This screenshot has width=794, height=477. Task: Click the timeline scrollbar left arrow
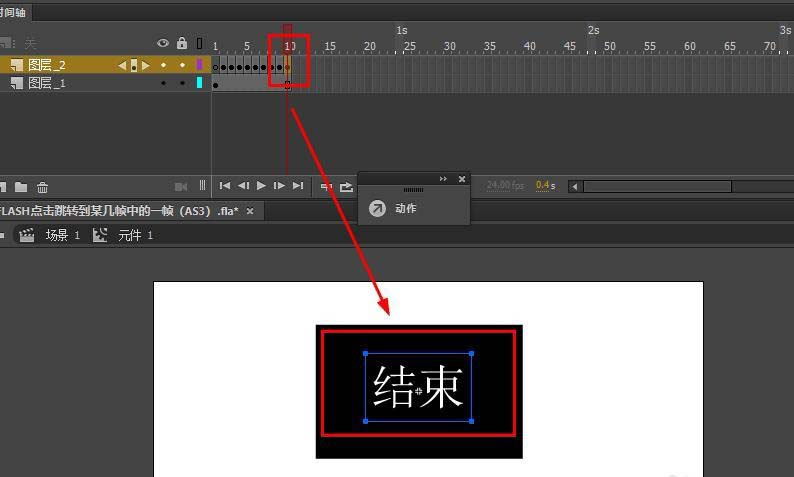(574, 187)
